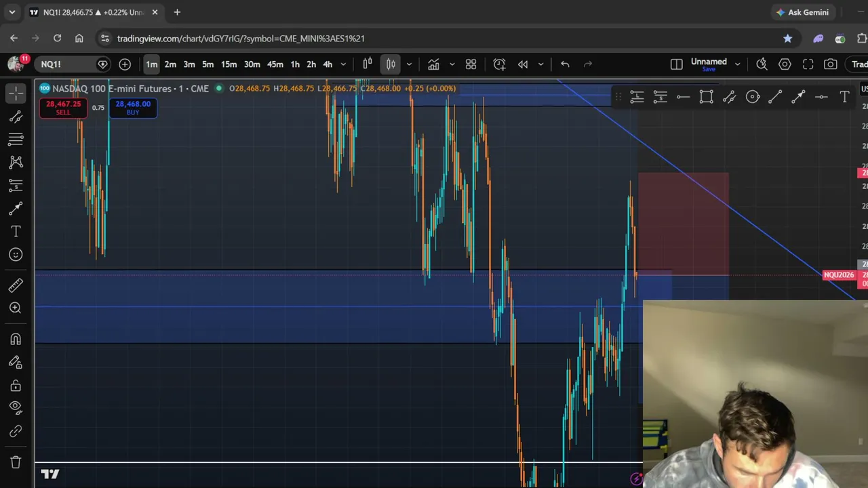This screenshot has width=868, height=488.
Task: Expand the timeframe interval dropdown
Action: pos(343,64)
